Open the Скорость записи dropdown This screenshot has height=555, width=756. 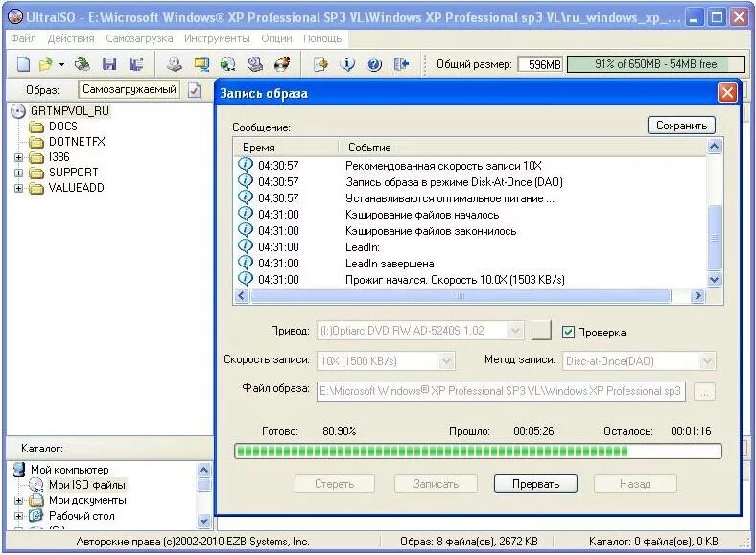click(x=447, y=360)
